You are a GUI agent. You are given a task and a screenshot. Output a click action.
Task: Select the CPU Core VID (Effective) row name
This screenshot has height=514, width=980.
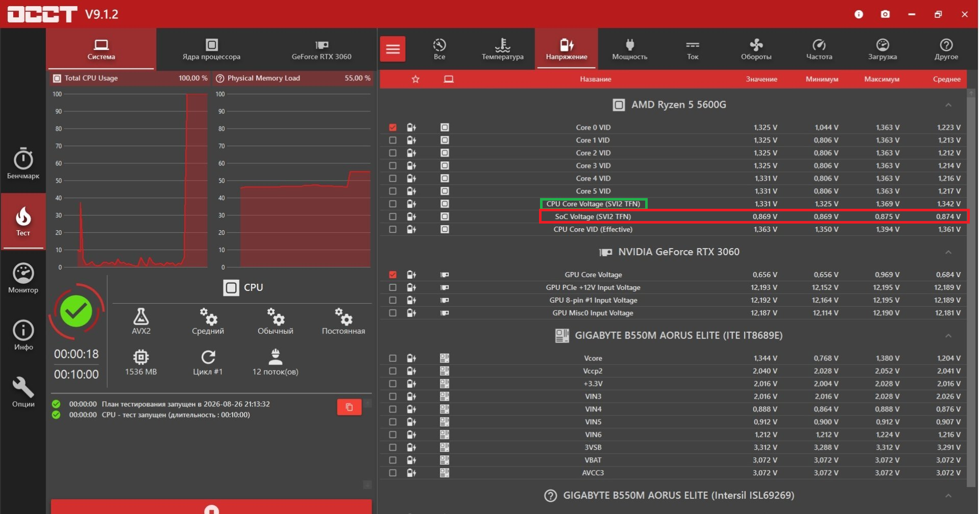pos(593,229)
